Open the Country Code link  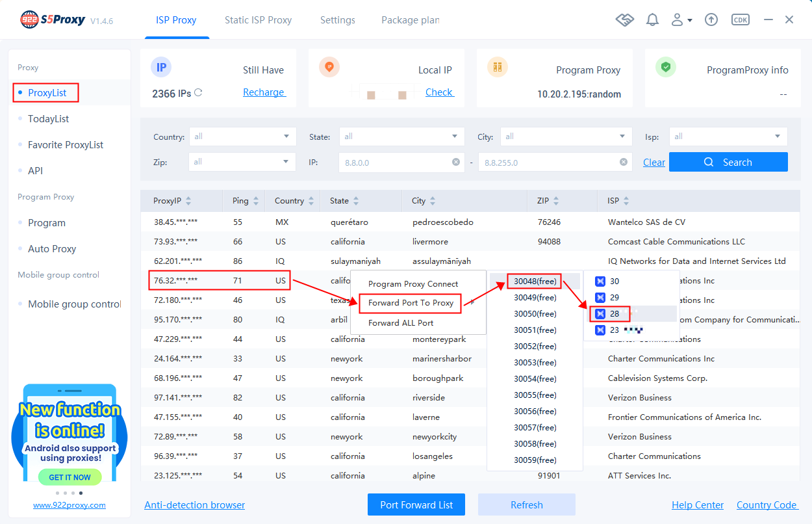coord(767,505)
